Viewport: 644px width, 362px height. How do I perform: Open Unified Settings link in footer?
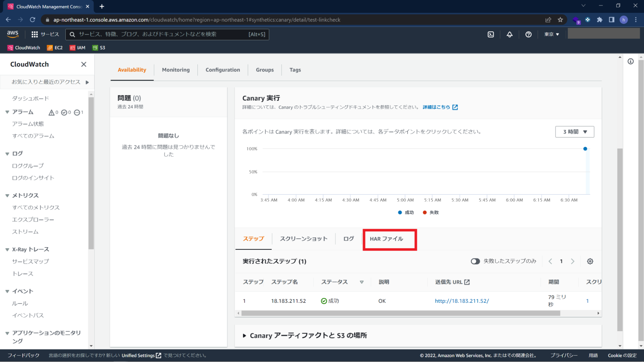click(141, 356)
